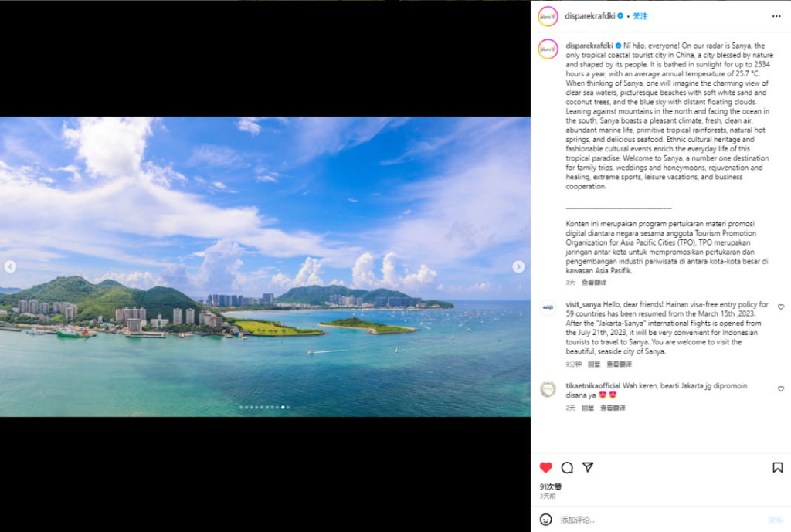Click the header disparekrafdki profile avatar
791x532 pixels.
tap(548, 16)
